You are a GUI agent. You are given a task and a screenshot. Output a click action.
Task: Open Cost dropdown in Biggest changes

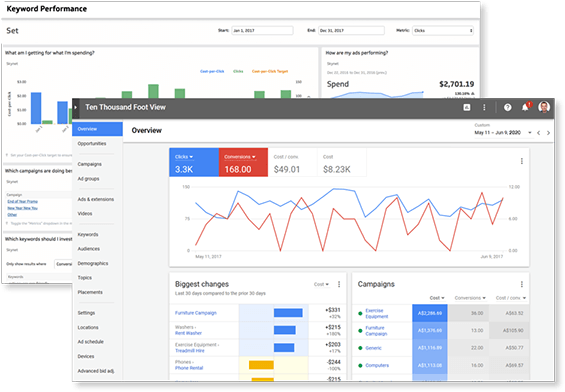click(321, 284)
